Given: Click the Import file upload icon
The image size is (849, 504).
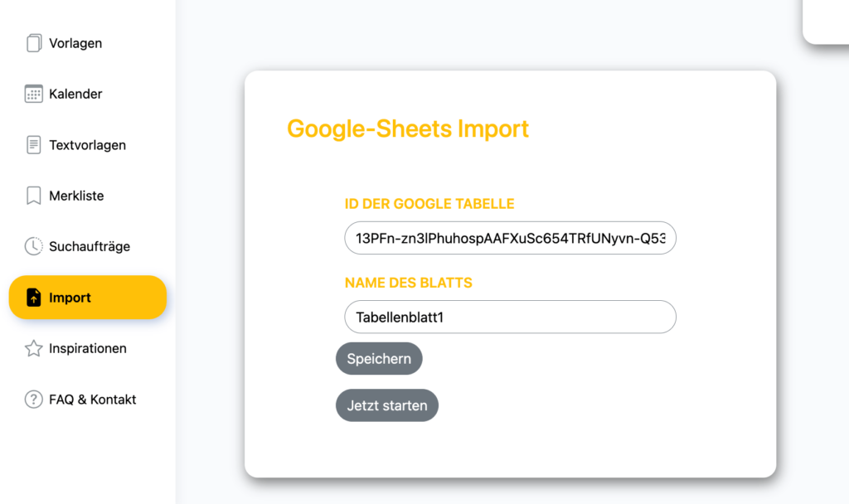Looking at the screenshot, I should [33, 298].
